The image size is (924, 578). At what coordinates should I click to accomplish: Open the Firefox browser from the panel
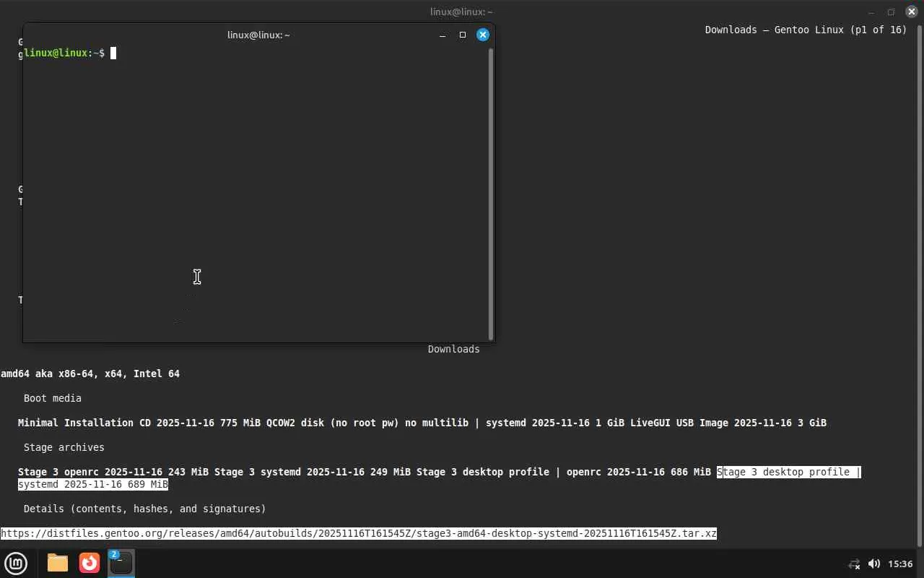[x=90, y=563]
